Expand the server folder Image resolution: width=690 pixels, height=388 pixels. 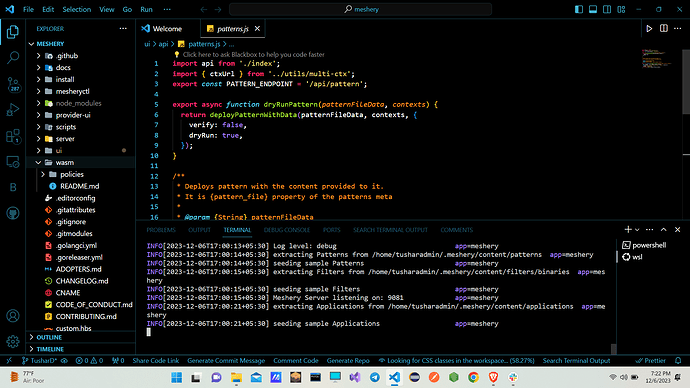(38, 139)
